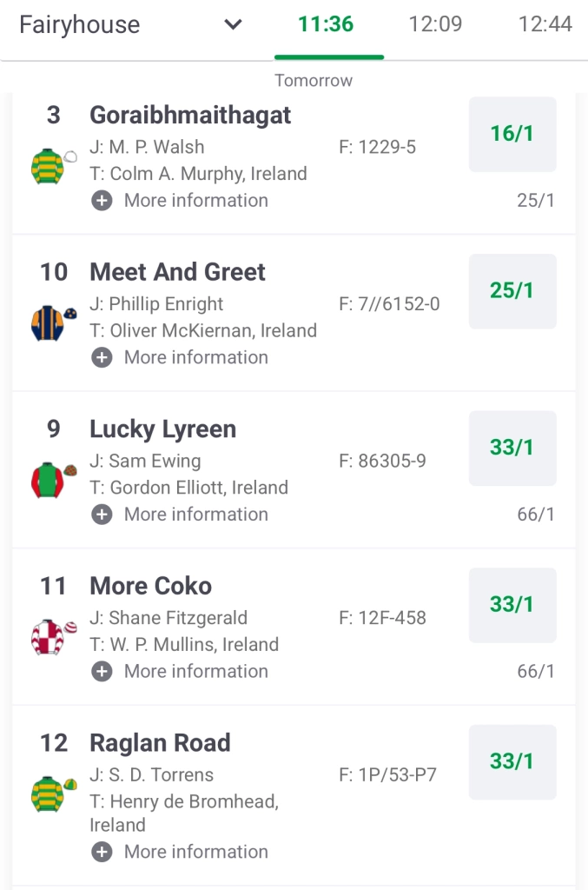
Task: Back Lucky Lyreen at 33/1
Action: click(512, 448)
